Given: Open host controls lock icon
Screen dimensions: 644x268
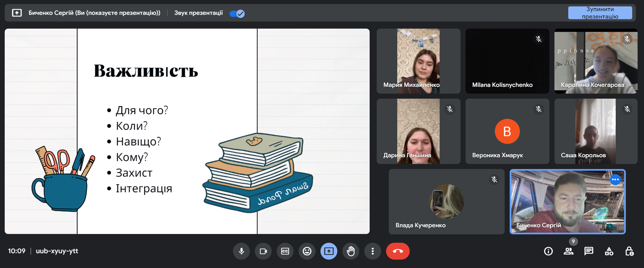Looking at the screenshot, I should tap(629, 251).
